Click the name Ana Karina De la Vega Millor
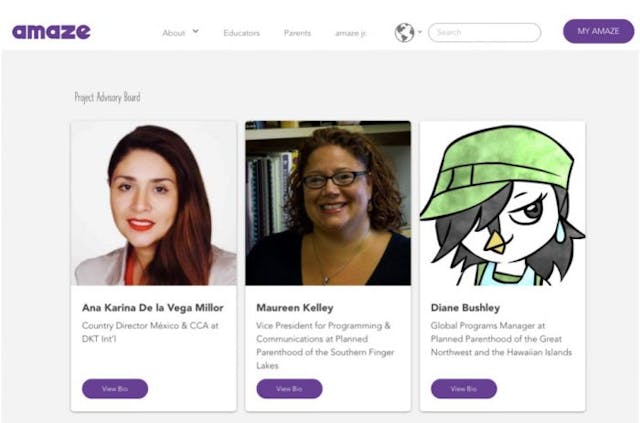640x423 pixels. click(152, 307)
